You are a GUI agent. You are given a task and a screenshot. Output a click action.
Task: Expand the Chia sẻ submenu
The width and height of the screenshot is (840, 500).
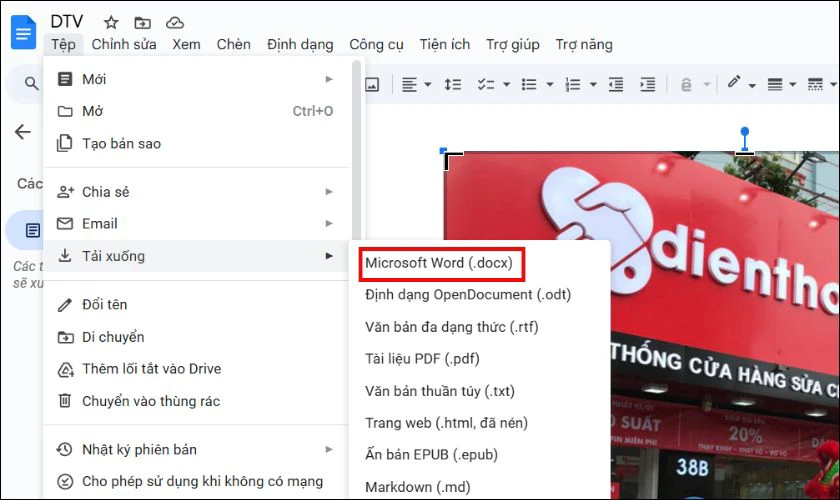click(x=197, y=192)
